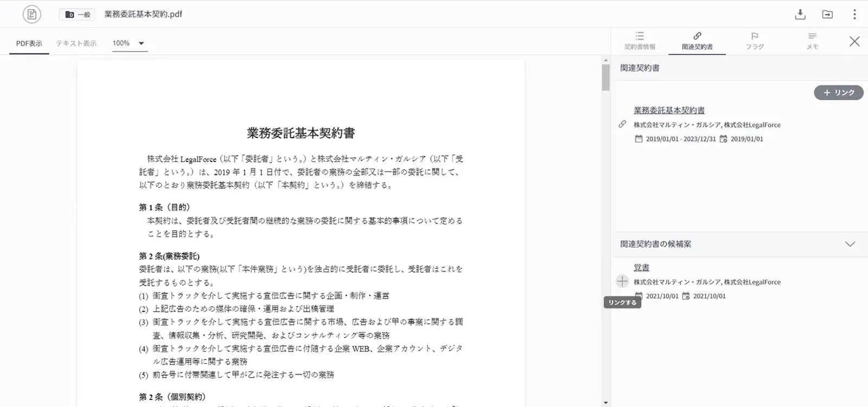The height and width of the screenshot is (407, 868).
Task: Select the 関連契約書 panel tab
Action: [x=697, y=41]
